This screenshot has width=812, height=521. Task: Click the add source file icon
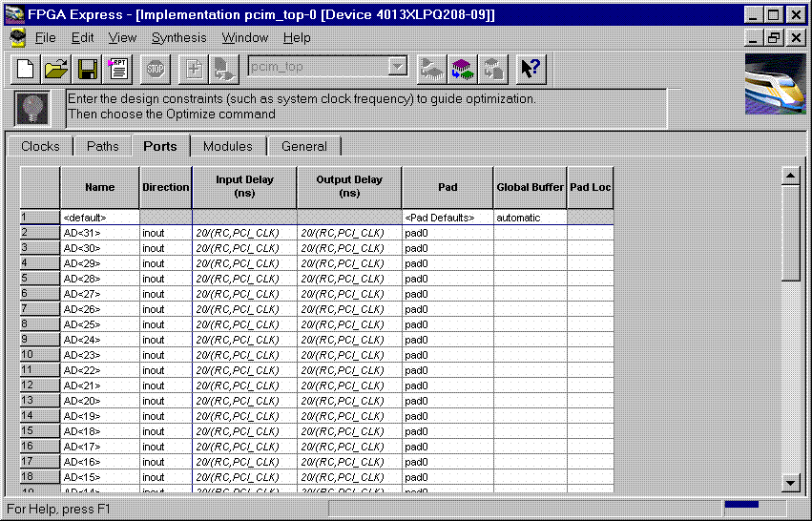pyautogui.click(x=194, y=69)
